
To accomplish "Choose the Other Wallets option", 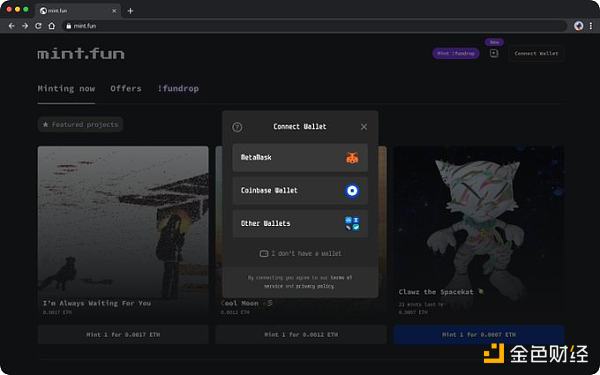I will click(x=300, y=223).
